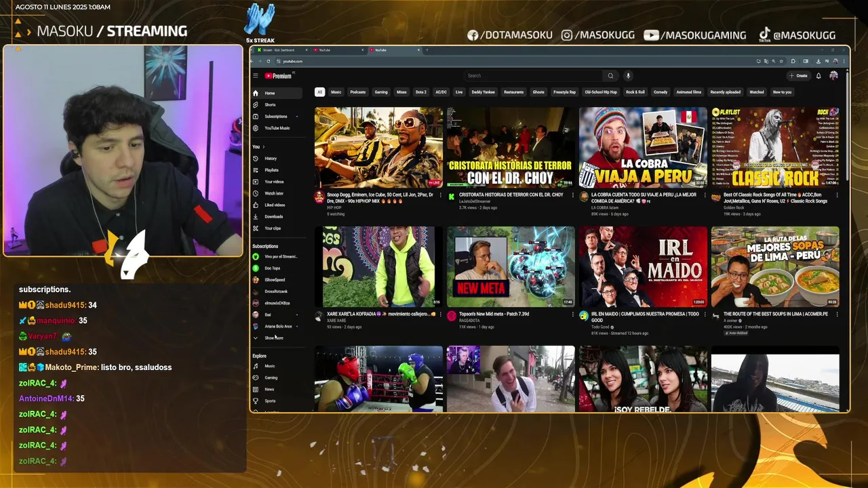Viewport: 868px width, 488px height.
Task: Click the Topson's New Mid meta video title
Action: point(494,314)
